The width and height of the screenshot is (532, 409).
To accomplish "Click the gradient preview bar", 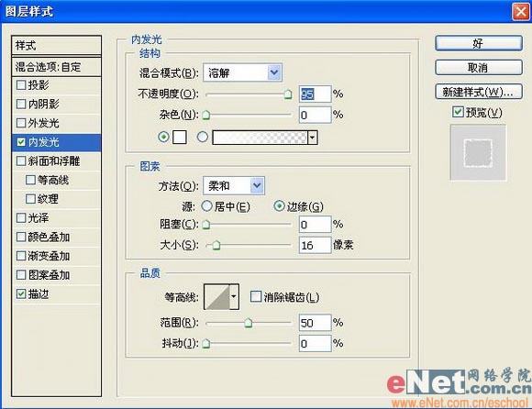I will (x=260, y=138).
